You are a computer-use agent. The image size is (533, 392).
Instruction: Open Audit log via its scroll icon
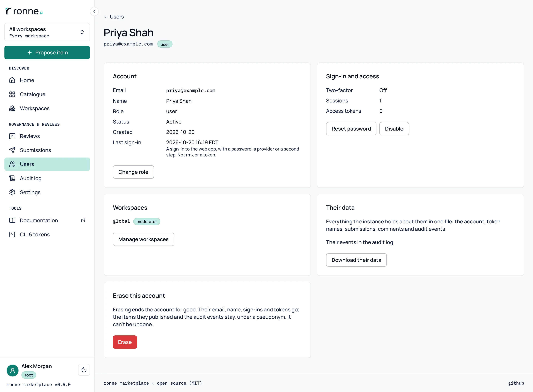click(12, 178)
